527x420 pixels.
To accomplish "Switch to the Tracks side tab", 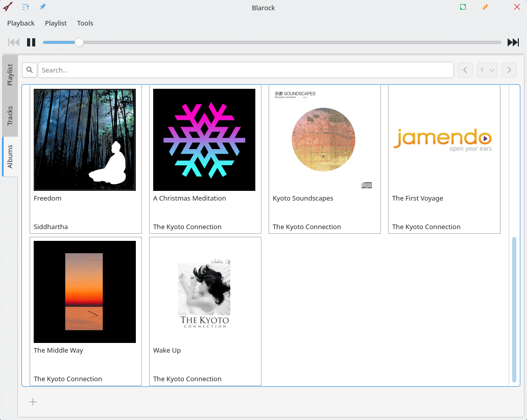I will (10, 116).
